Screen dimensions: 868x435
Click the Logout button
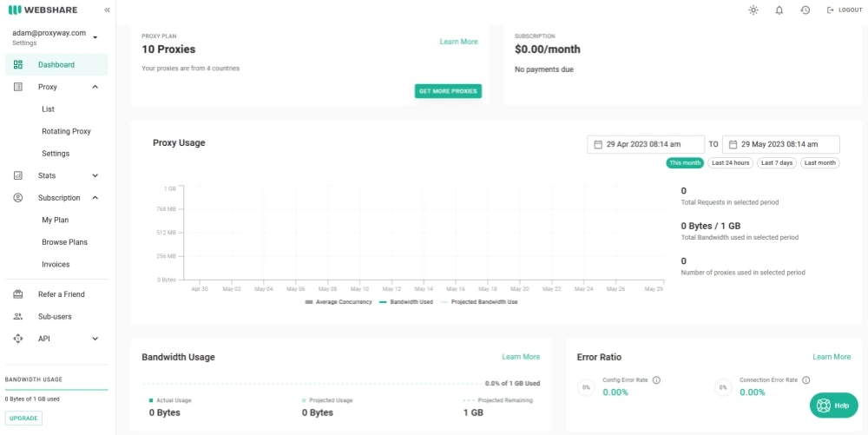click(845, 10)
